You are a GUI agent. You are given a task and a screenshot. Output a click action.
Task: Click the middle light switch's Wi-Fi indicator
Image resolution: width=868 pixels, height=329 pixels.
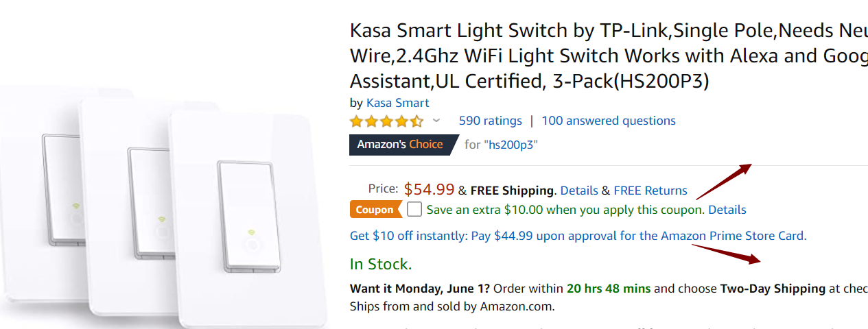pyautogui.click(x=161, y=219)
